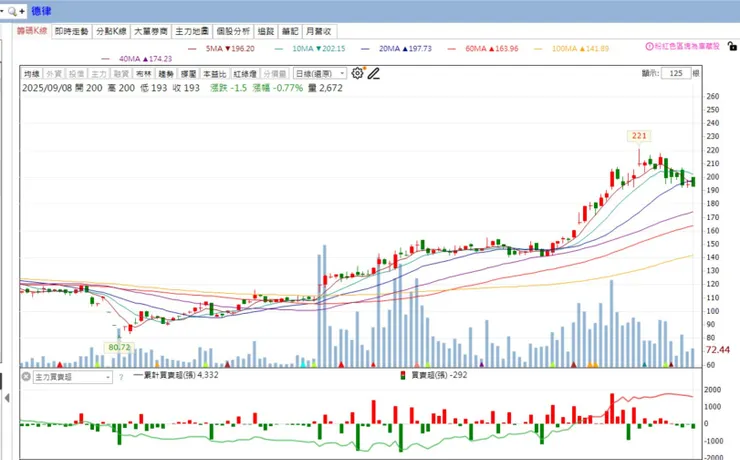Toggle the 布林 Bollinger overlay

click(143, 74)
